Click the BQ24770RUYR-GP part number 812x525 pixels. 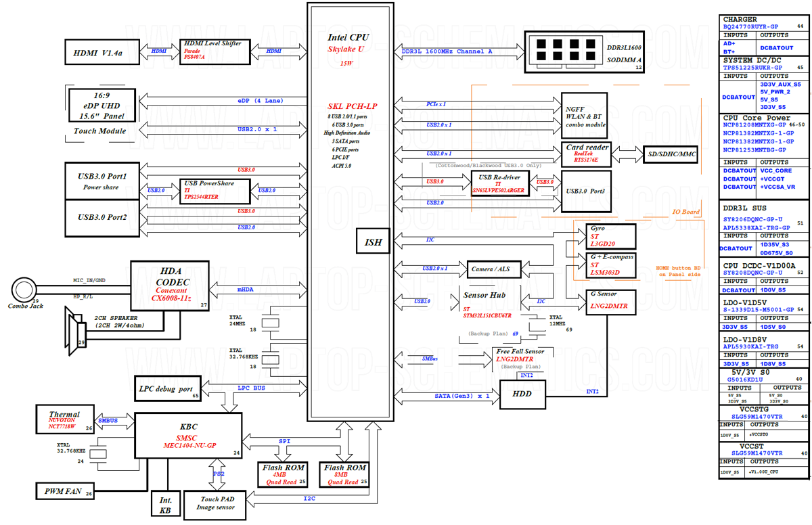(x=750, y=26)
